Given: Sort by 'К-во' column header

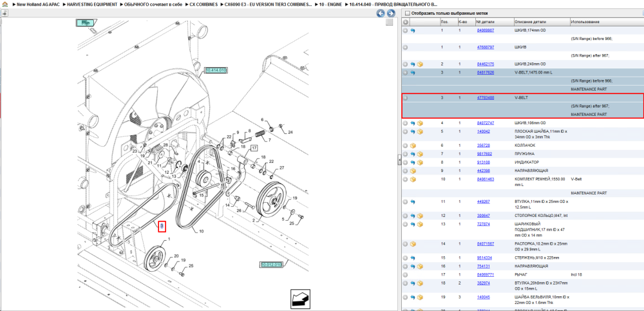Looking at the screenshot, I should coord(462,22).
